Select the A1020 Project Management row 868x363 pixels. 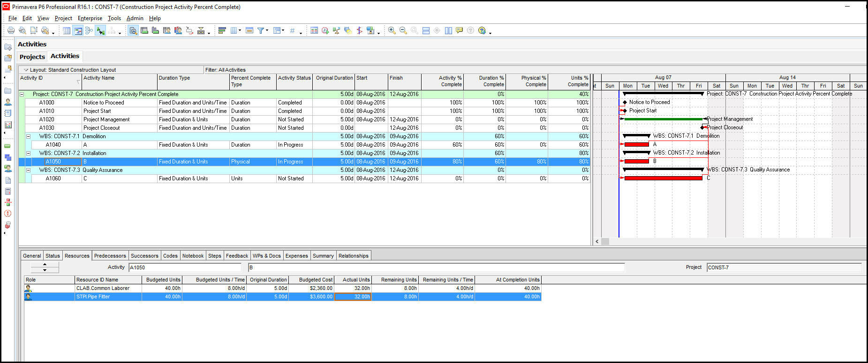tap(304, 119)
